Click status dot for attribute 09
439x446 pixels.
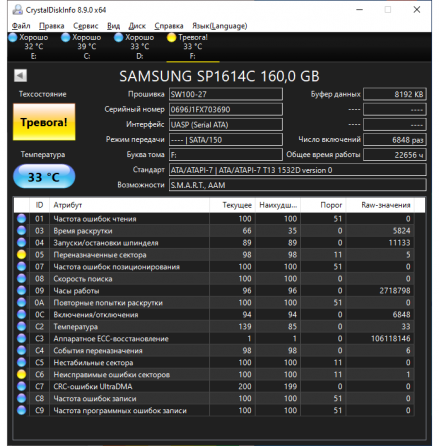pos(21,291)
